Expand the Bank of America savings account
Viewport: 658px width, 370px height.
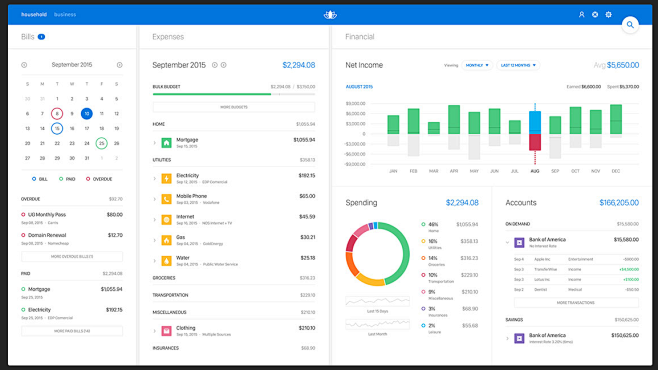tap(507, 338)
